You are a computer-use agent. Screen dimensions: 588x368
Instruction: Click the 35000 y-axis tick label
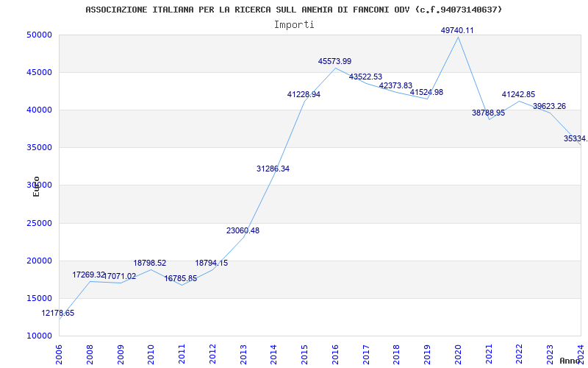click(39, 148)
